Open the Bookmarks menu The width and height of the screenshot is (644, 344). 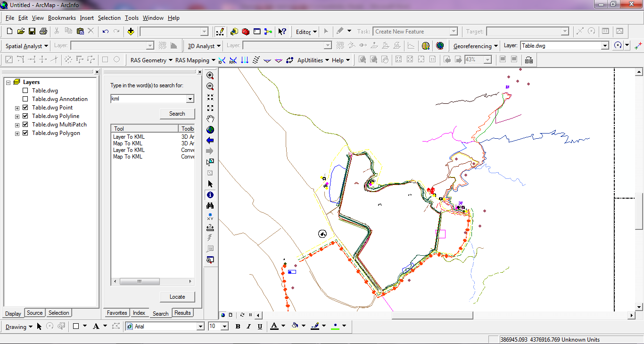click(x=62, y=18)
